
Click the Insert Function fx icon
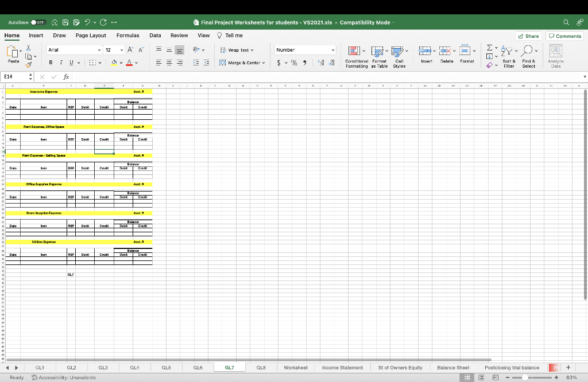coord(66,77)
